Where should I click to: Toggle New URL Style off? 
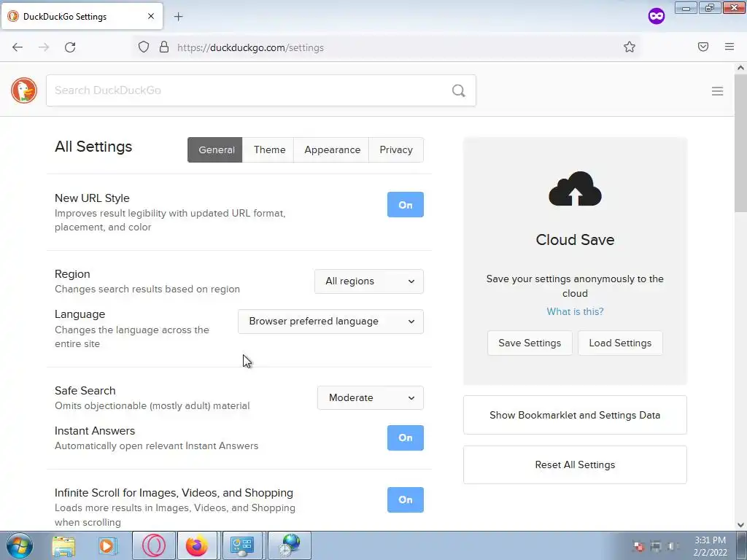tap(406, 205)
